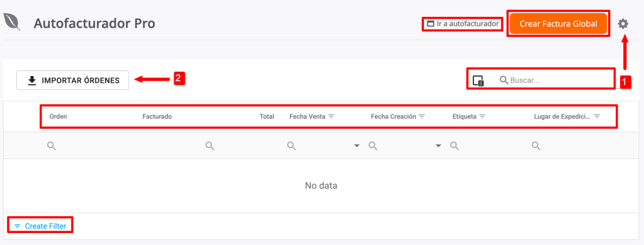Sort by Lugar de Expedición column header
This screenshot has height=245, width=644.
pos(562,117)
